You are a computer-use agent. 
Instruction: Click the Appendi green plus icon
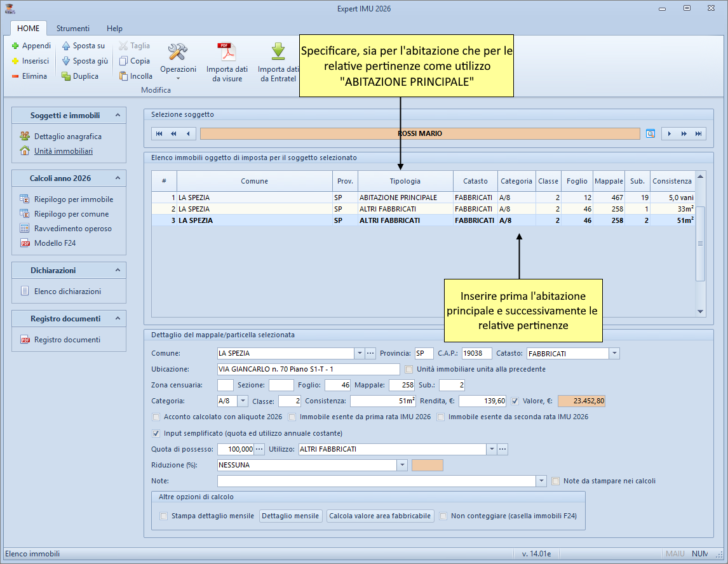16,46
